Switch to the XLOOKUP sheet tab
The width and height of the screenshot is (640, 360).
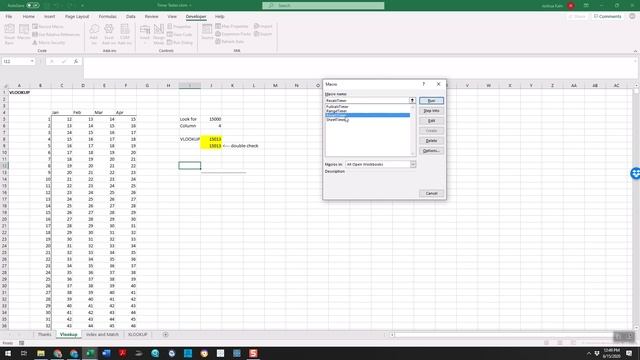[x=138, y=335]
